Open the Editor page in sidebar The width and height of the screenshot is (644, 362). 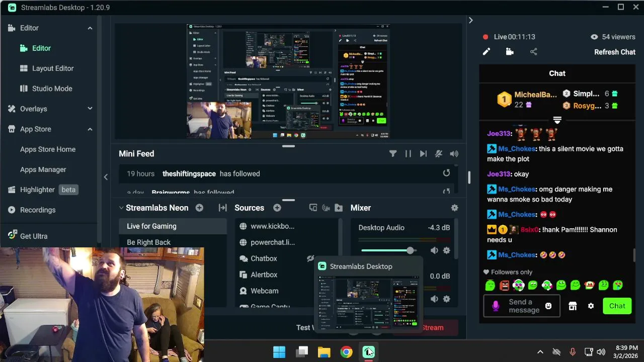tap(41, 48)
